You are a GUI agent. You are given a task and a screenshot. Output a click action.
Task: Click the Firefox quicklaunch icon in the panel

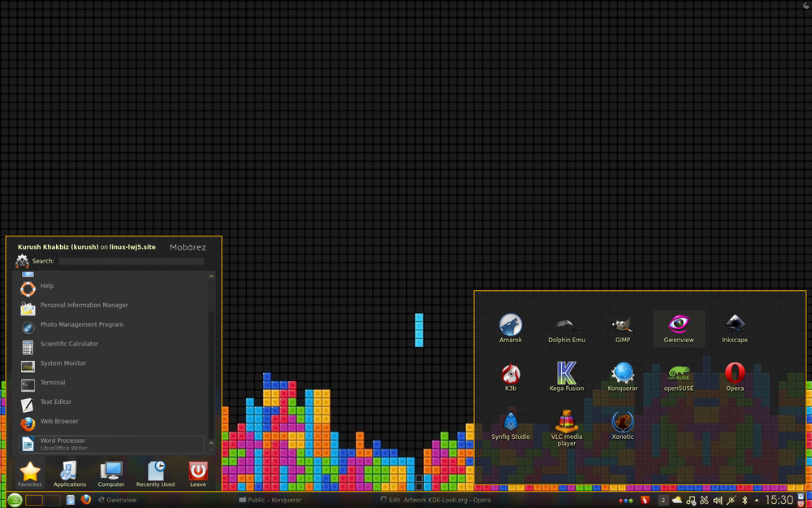86,500
